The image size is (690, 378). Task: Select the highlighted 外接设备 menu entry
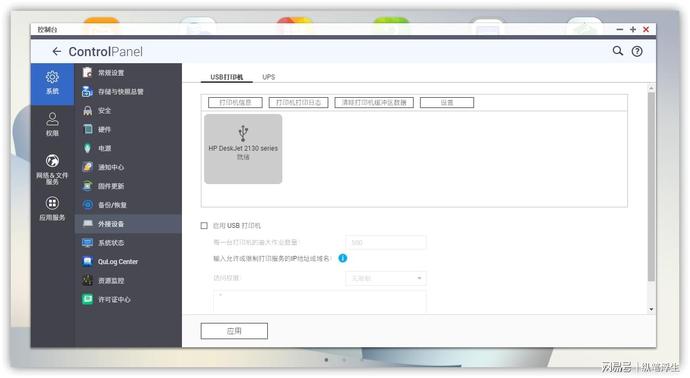(128, 224)
